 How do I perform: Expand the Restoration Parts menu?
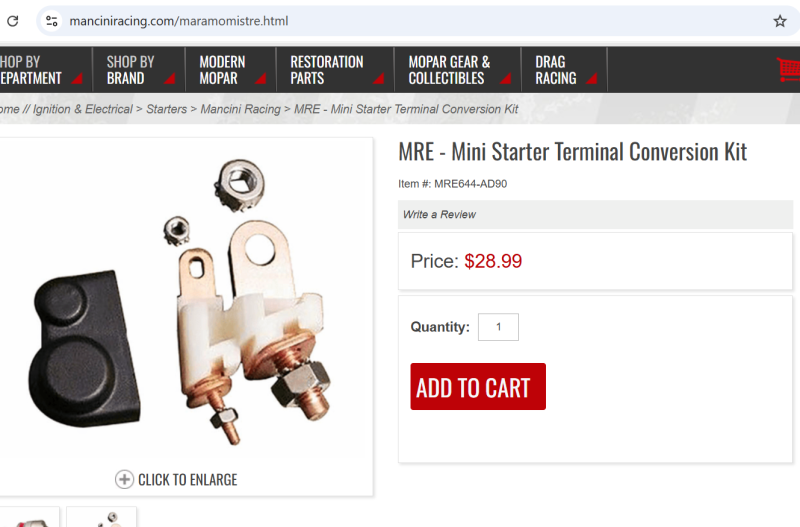(x=327, y=70)
